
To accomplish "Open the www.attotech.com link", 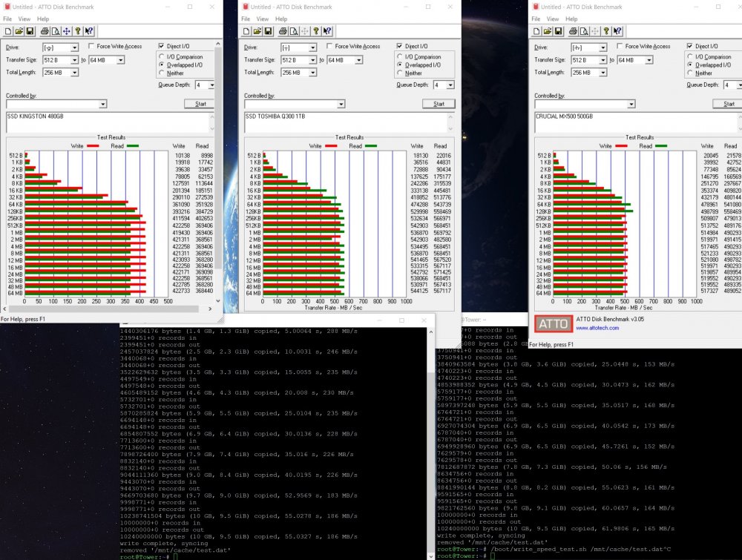I will click(x=597, y=328).
